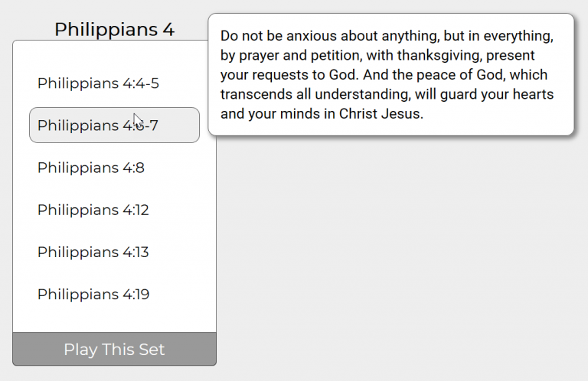
Task: Open the Philippians 4:8 verse
Action: 91,168
